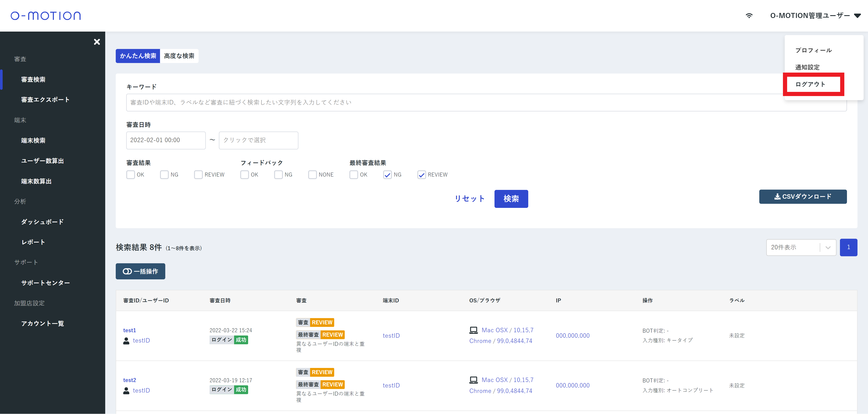Check NONE under フィードバック
The height and width of the screenshot is (414, 868).
click(312, 175)
